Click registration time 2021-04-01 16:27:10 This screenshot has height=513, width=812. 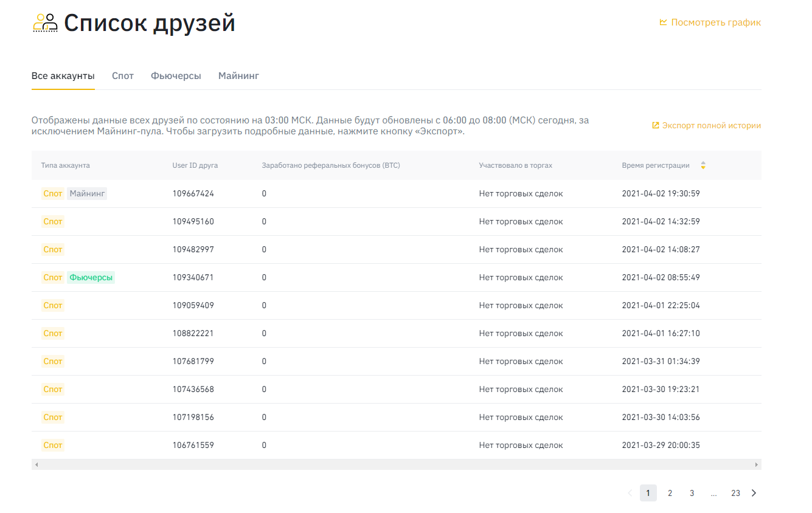tap(661, 334)
